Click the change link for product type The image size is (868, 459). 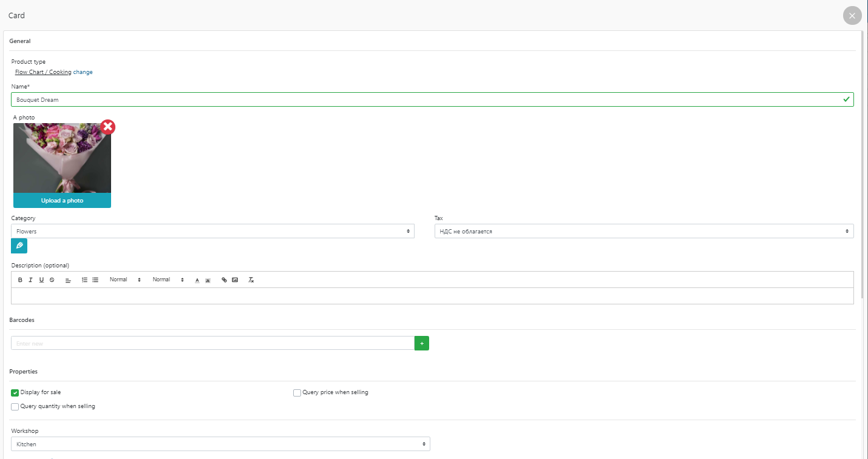tap(83, 72)
